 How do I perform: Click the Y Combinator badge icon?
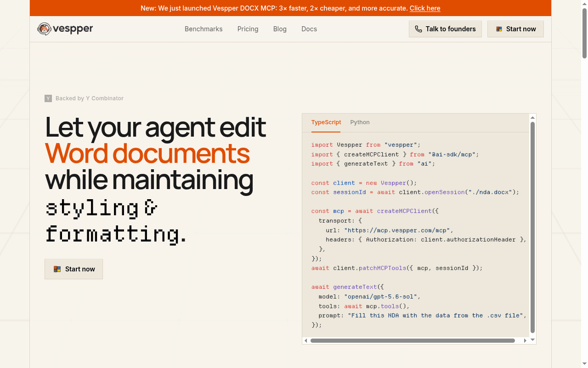click(x=48, y=98)
